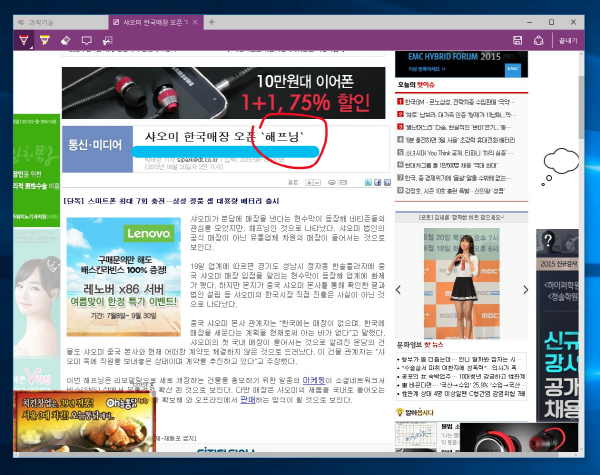Open the 문화일보 핫 뉴스 header
600x475 pixels.
pyautogui.click(x=420, y=345)
